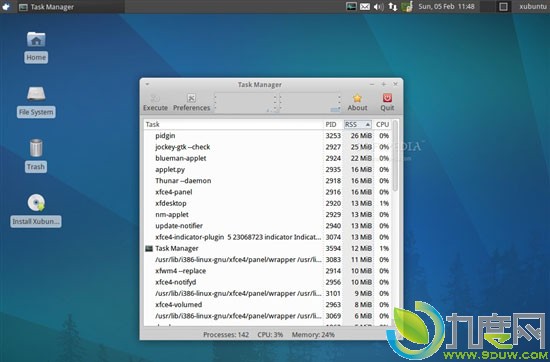Open the File System desktop icon
Screen dimensions: 550x362
pos(36,94)
